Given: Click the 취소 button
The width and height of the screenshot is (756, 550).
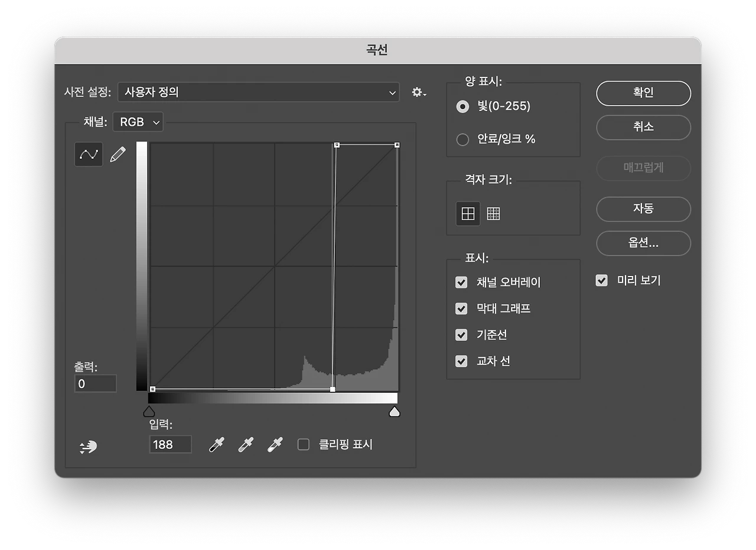Looking at the screenshot, I should [643, 127].
